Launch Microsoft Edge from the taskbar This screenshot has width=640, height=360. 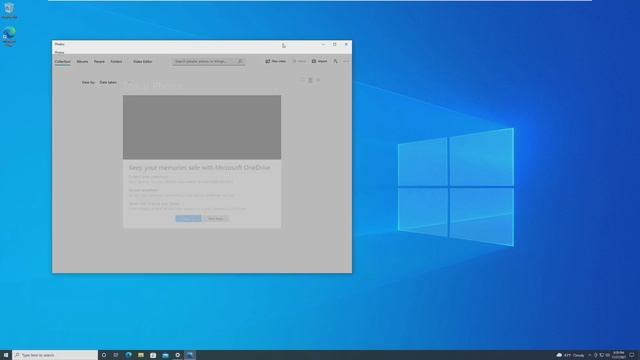pos(129,355)
